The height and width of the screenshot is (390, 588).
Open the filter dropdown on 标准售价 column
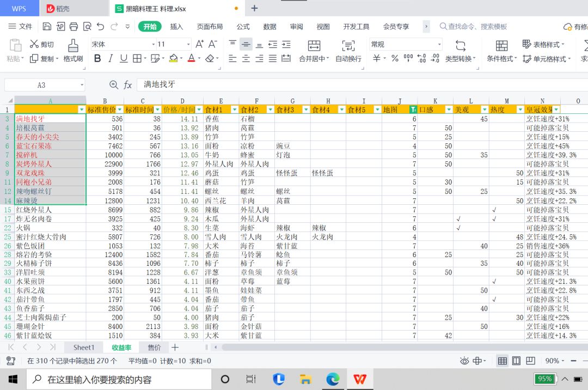(119, 109)
